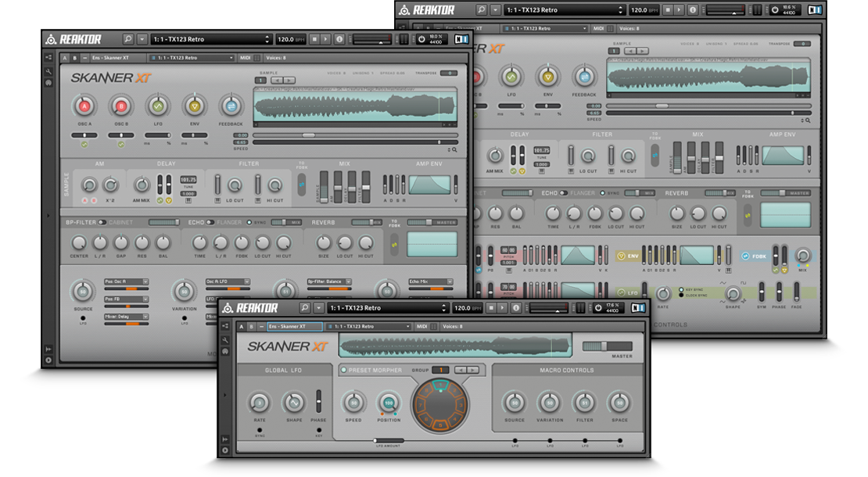Image resolution: width=868 pixels, height=477 pixels.
Task: Select view B tab in left window
Action: 75,58
